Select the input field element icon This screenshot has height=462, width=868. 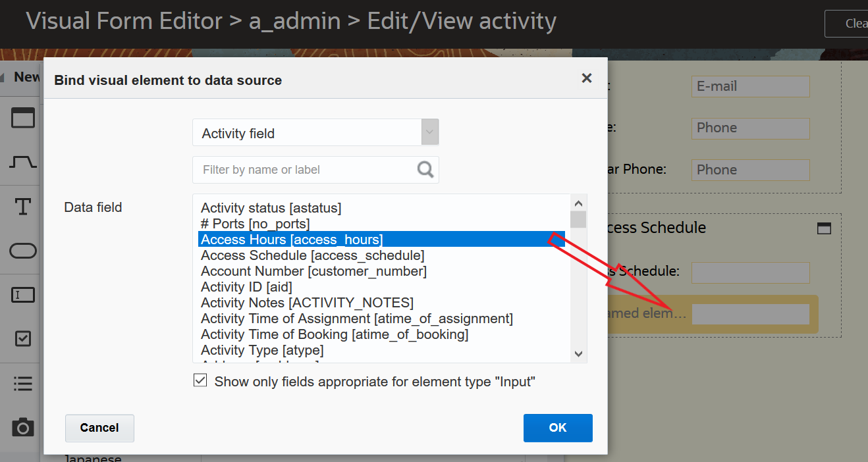22,294
